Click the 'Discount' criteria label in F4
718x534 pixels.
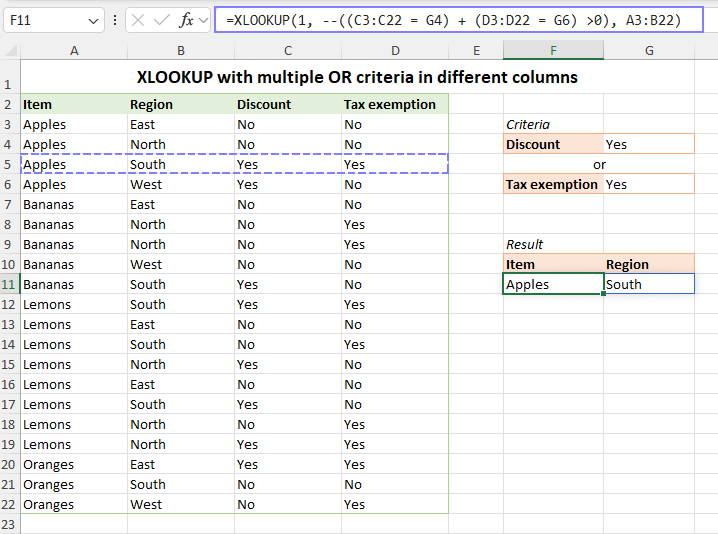click(553, 144)
